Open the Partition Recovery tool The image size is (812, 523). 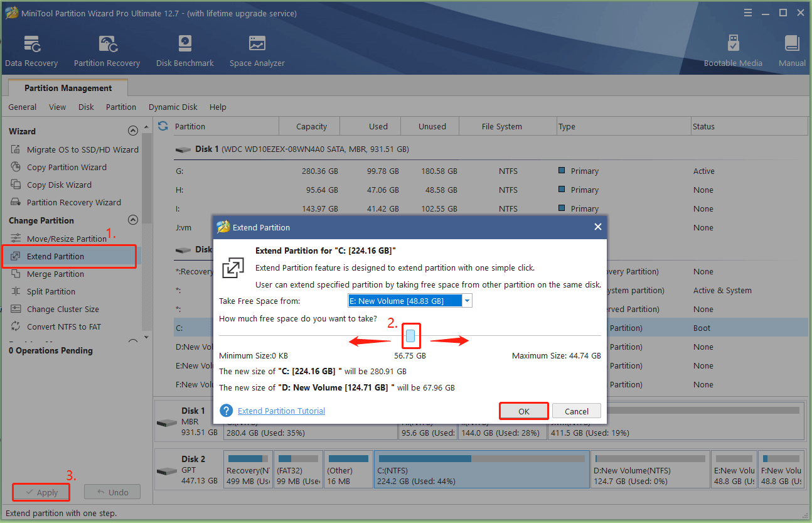pos(107,51)
